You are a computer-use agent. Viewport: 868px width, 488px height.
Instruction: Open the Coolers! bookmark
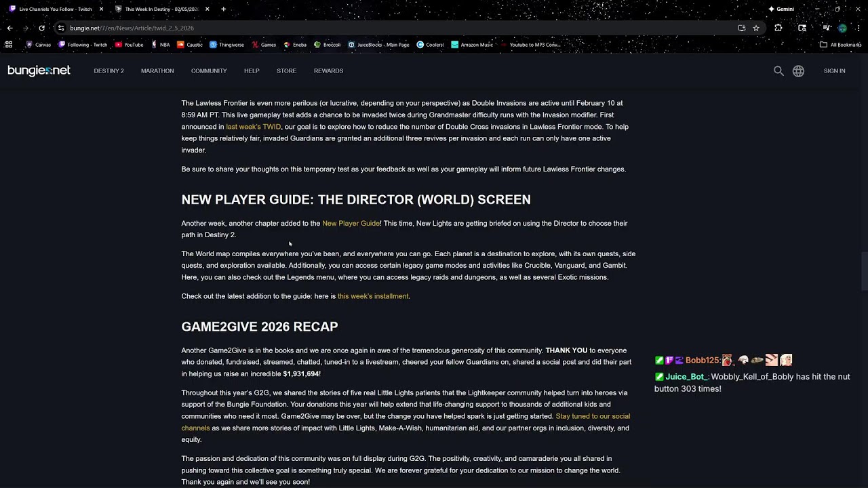click(430, 45)
